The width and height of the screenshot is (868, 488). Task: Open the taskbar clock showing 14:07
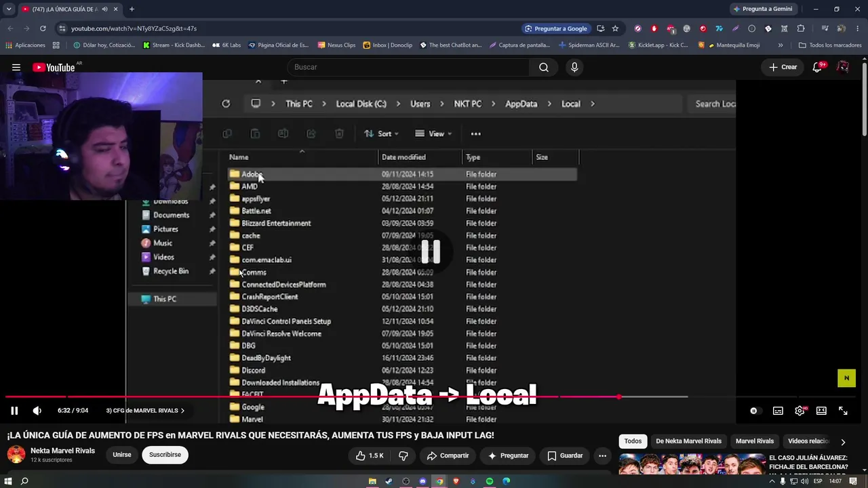pos(835,481)
